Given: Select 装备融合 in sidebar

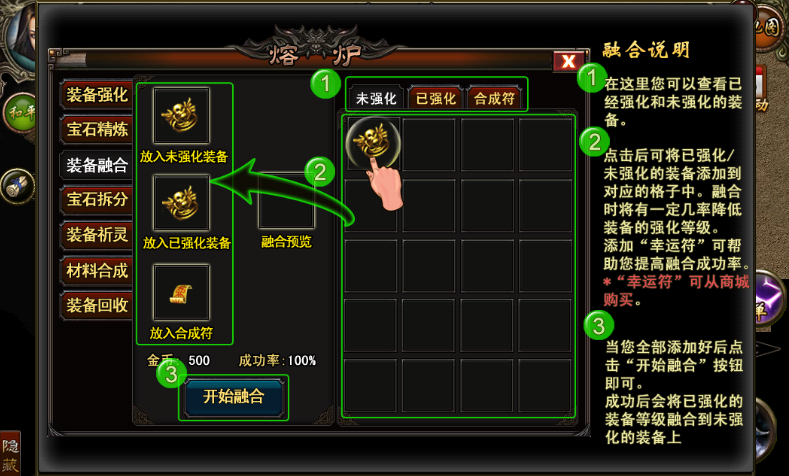Looking at the screenshot, I should click(x=97, y=165).
